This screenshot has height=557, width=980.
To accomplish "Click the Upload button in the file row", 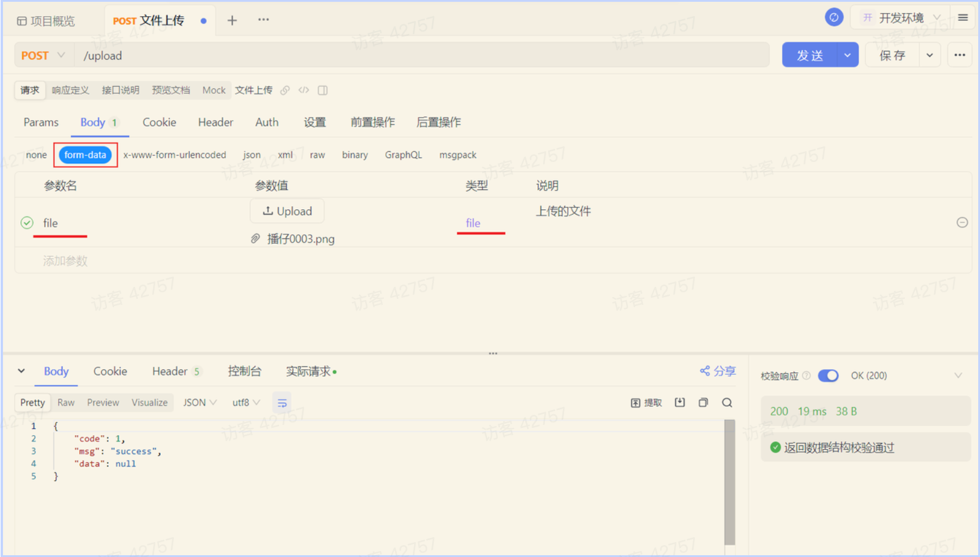I will tap(287, 210).
